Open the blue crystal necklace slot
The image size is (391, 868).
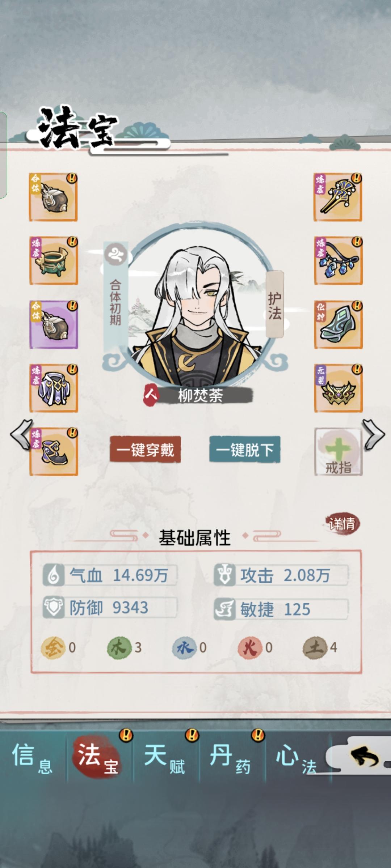[338, 261]
